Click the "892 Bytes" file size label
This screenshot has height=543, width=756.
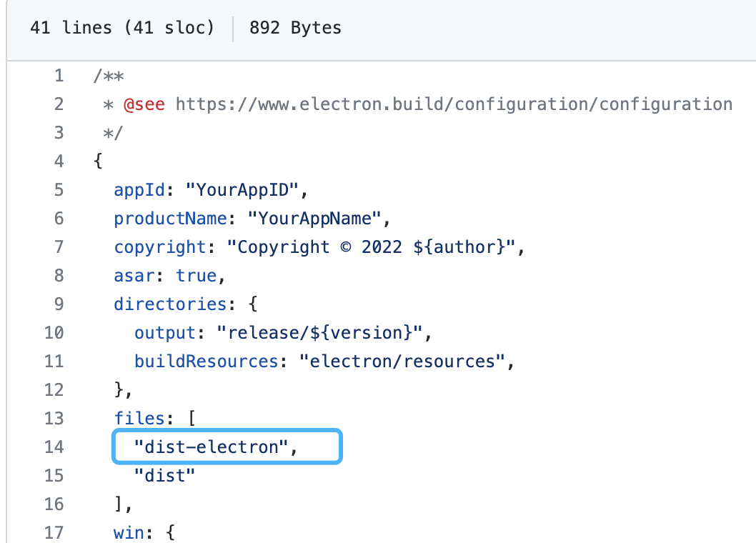[295, 28]
